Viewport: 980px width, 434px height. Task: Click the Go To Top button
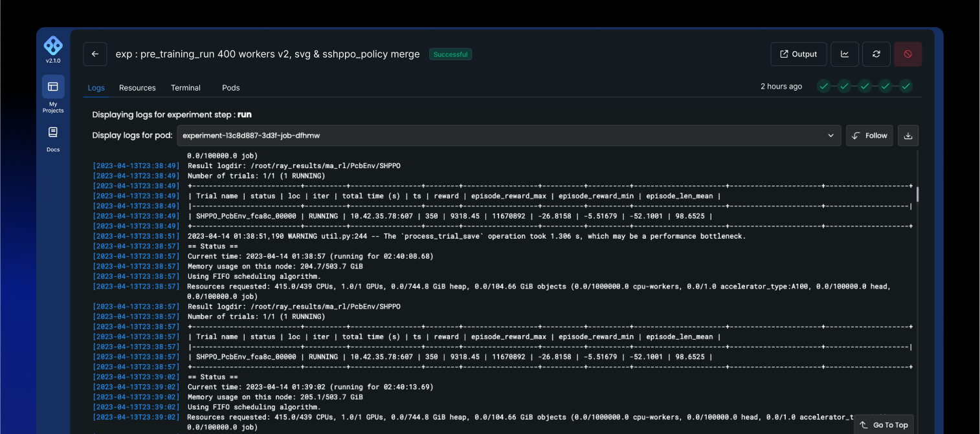[x=884, y=425]
